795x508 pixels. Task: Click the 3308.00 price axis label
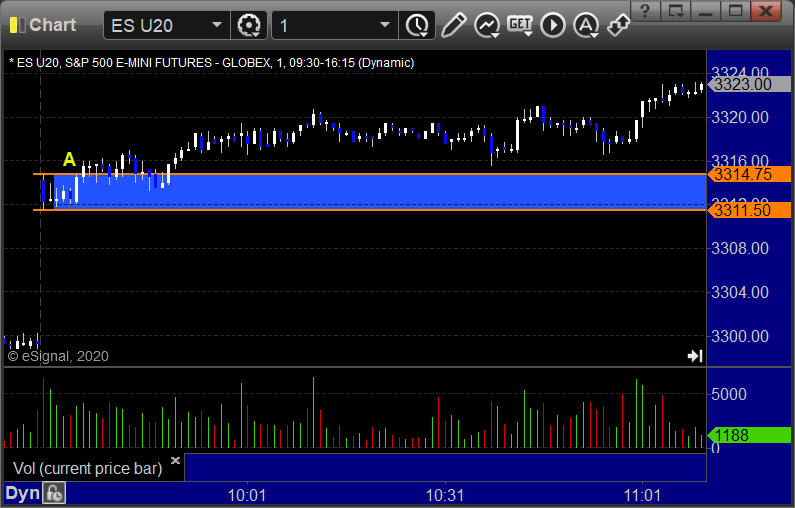740,248
